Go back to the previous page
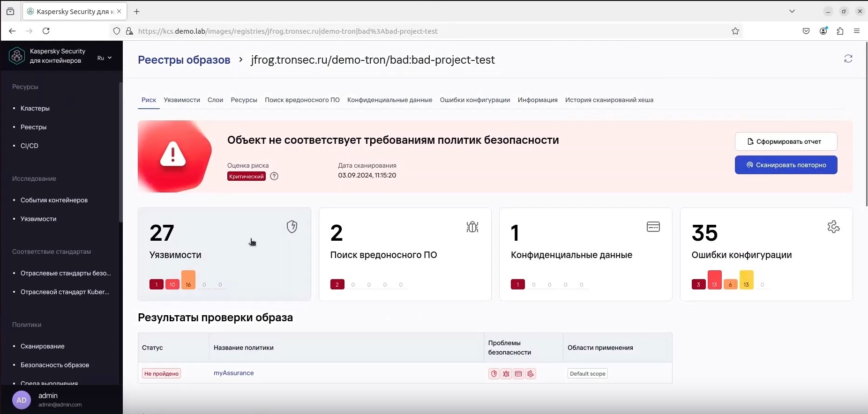 pyautogui.click(x=12, y=31)
